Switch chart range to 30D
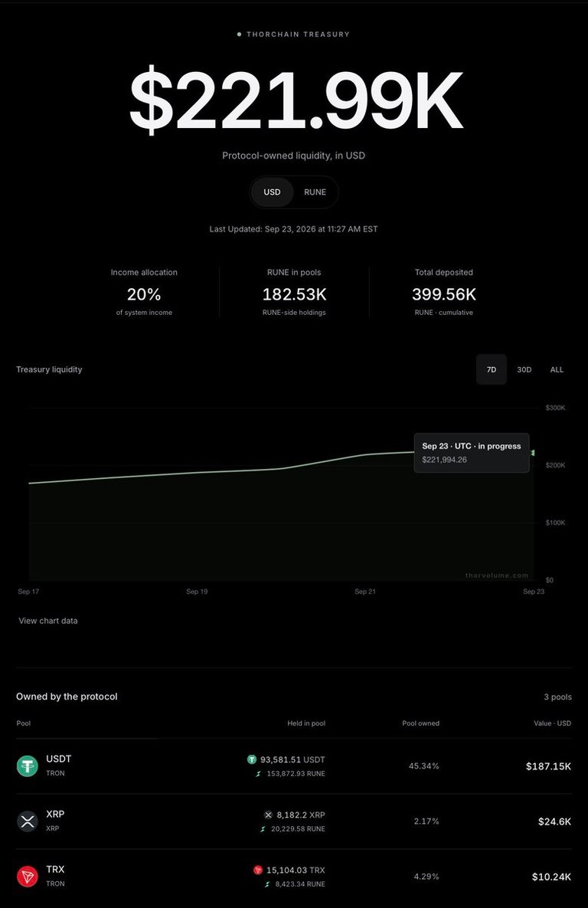This screenshot has height=908, width=588. [x=524, y=369]
